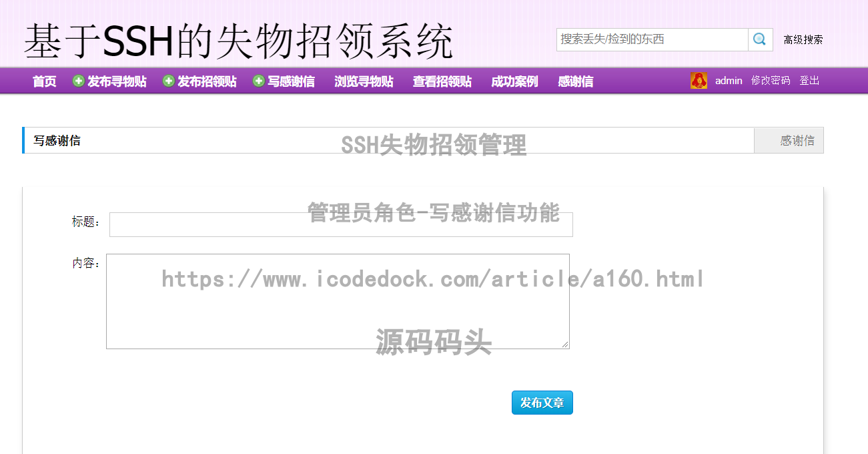Click the 修改密码 link
Image resolution: width=868 pixels, height=454 pixels.
(x=770, y=80)
